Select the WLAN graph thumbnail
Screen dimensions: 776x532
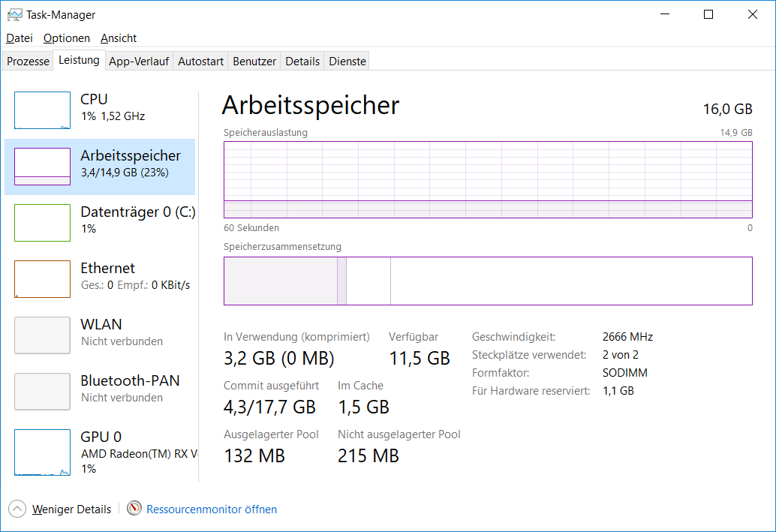pos(42,335)
